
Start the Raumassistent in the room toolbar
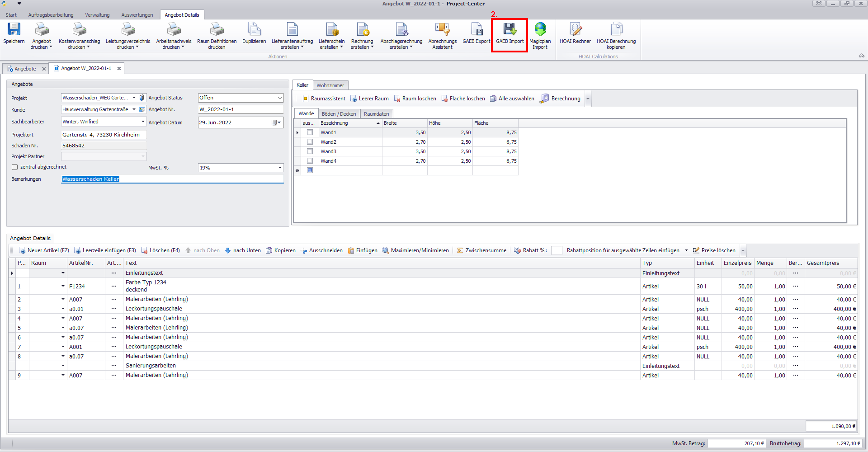click(x=324, y=99)
